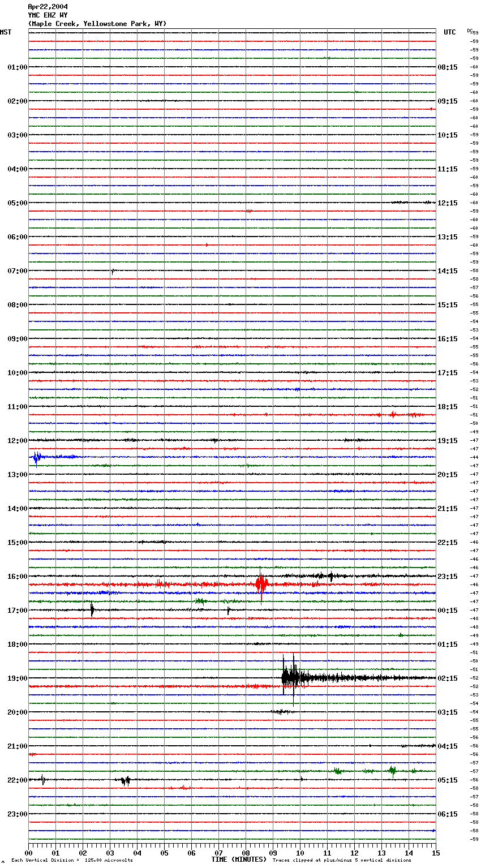The image size is (481, 868).
Task: Select the 10:00 MST hour label
Action: pyautogui.click(x=18, y=373)
